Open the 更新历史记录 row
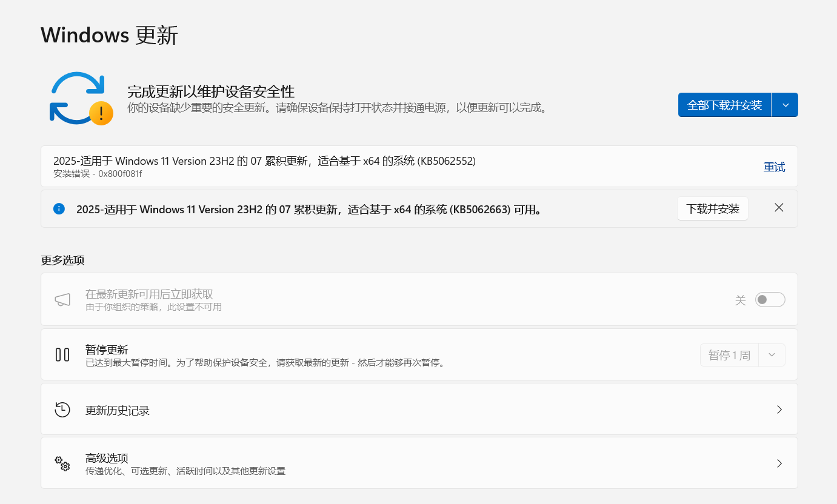This screenshot has width=837, height=504. 419,409
